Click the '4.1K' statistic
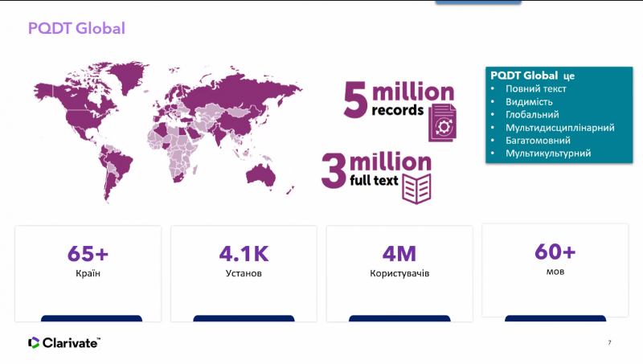The height and width of the screenshot is (364, 643). [244, 254]
